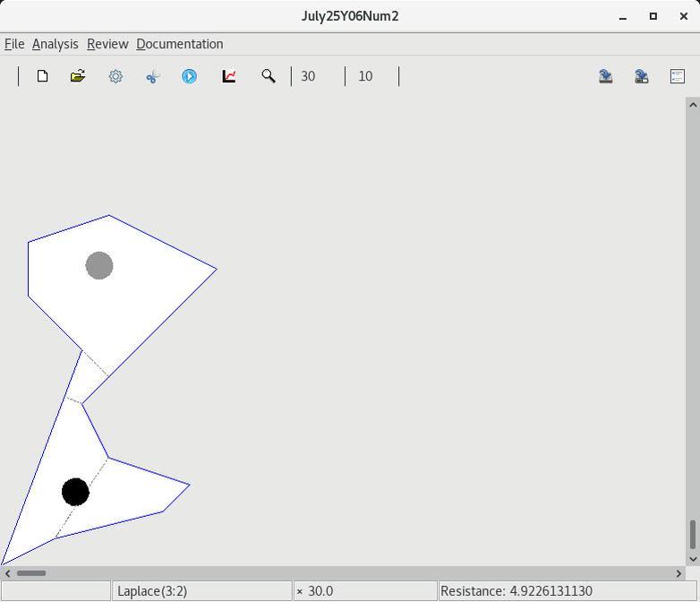Image resolution: width=700 pixels, height=602 pixels.
Task: Activate the magnifier zoom tool
Action: (x=268, y=76)
